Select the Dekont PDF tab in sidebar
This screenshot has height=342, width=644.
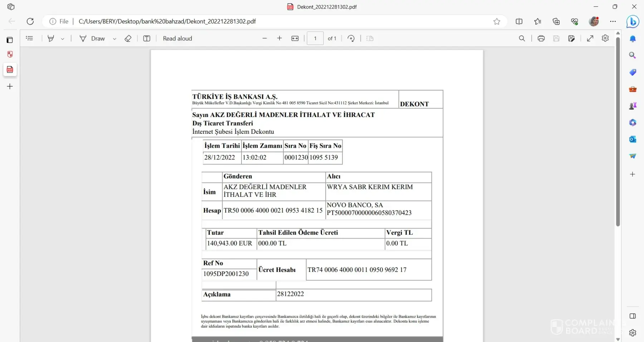(10, 69)
